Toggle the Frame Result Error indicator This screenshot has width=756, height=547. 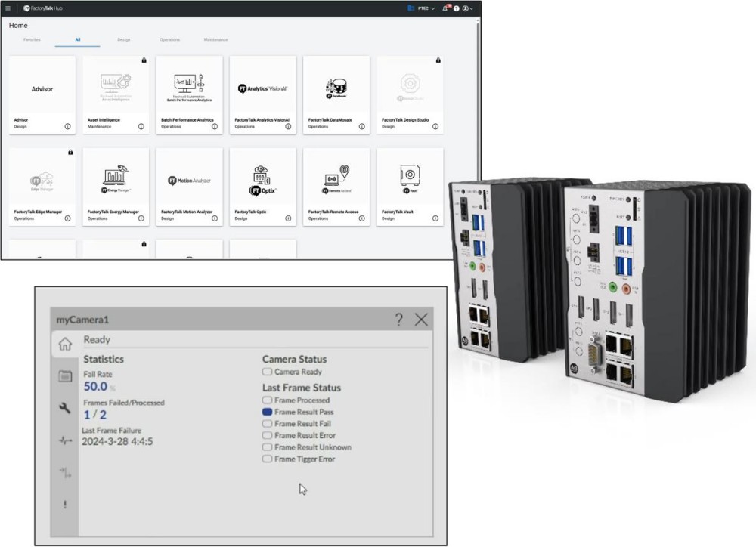tap(267, 435)
